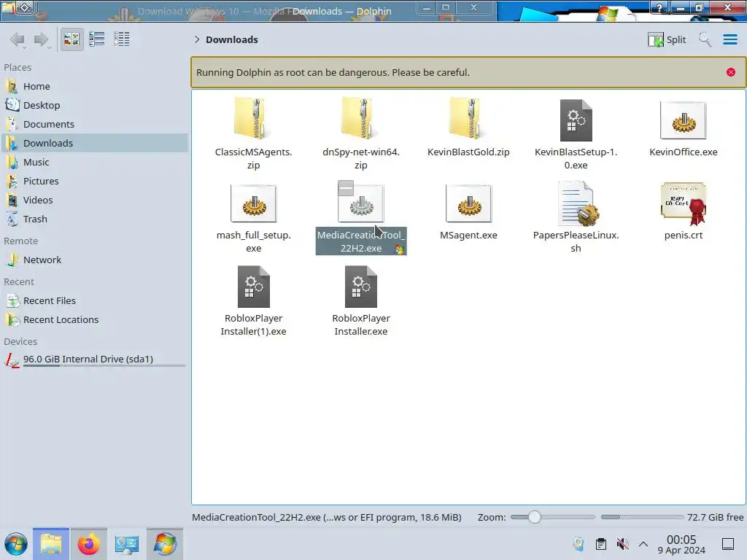
Task: Open Music in Places
Action: [x=95, y=162]
